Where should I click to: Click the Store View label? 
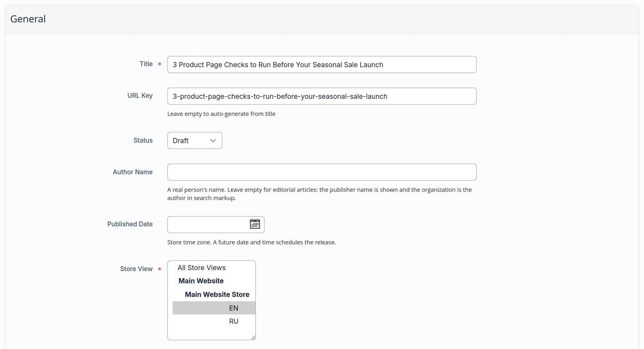tap(136, 269)
